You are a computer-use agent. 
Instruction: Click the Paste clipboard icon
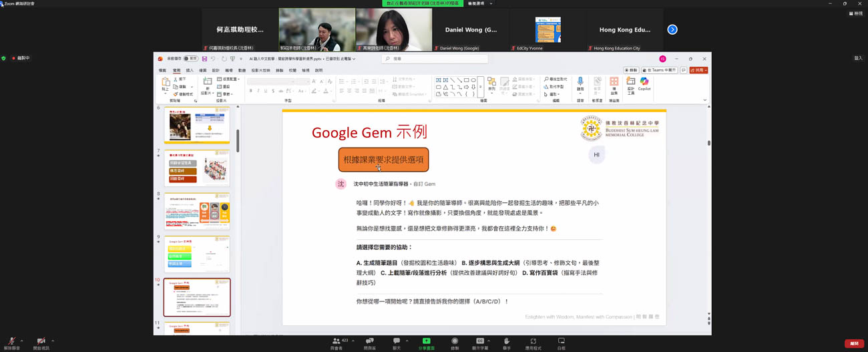[166, 82]
